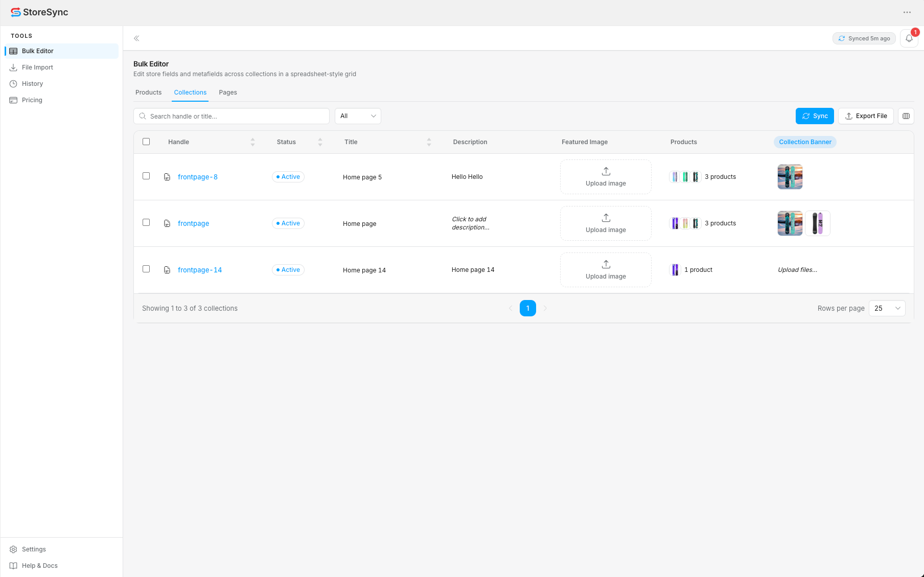Click the Active status badge for frontpage-8
Viewport: 924px width, 577px height.
click(x=288, y=177)
